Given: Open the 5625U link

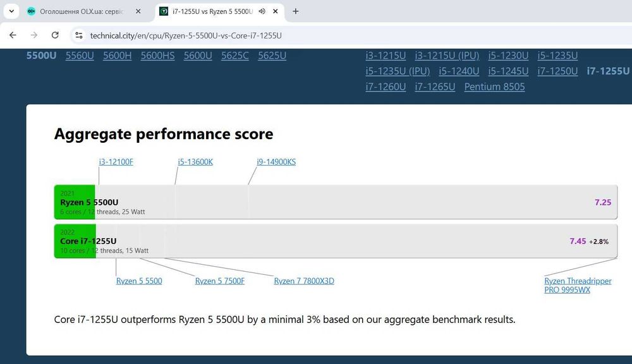Looking at the screenshot, I should pos(272,56).
